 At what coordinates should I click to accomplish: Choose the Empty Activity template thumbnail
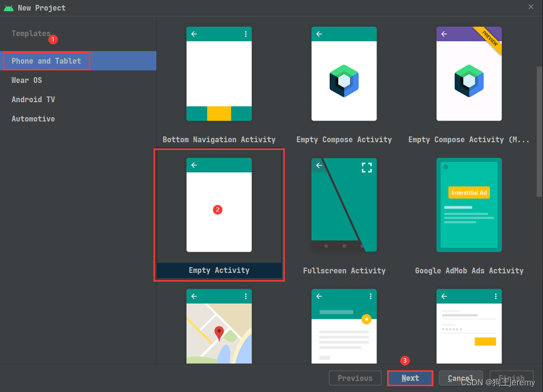click(219, 205)
